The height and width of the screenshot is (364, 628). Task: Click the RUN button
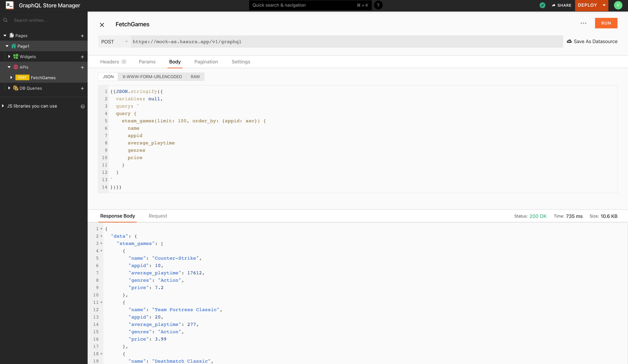tap(606, 23)
